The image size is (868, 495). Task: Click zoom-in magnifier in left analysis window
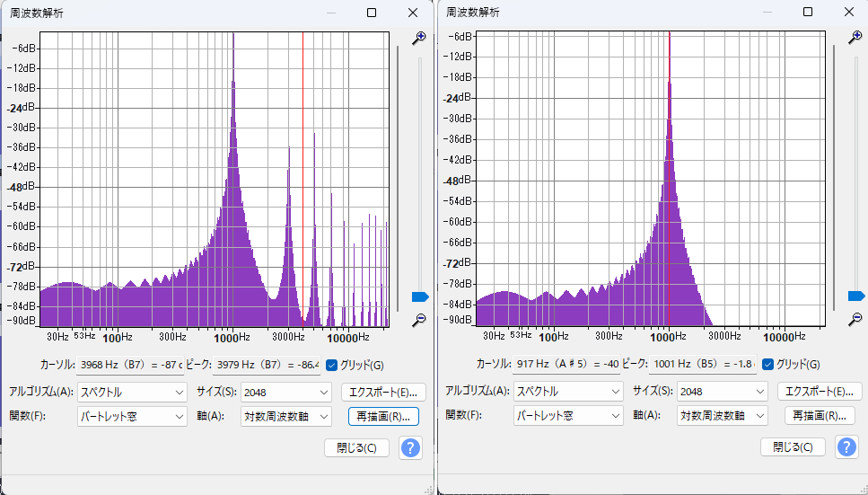pos(418,38)
